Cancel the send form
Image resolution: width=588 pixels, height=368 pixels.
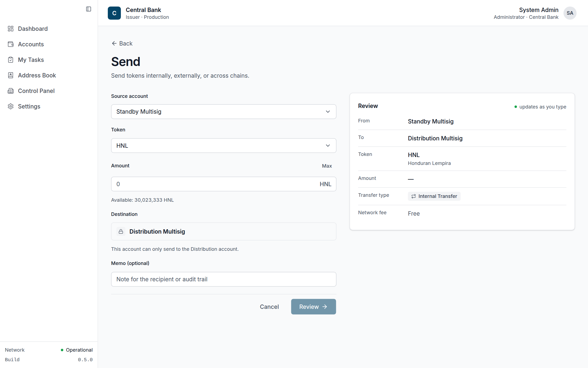pyautogui.click(x=269, y=307)
